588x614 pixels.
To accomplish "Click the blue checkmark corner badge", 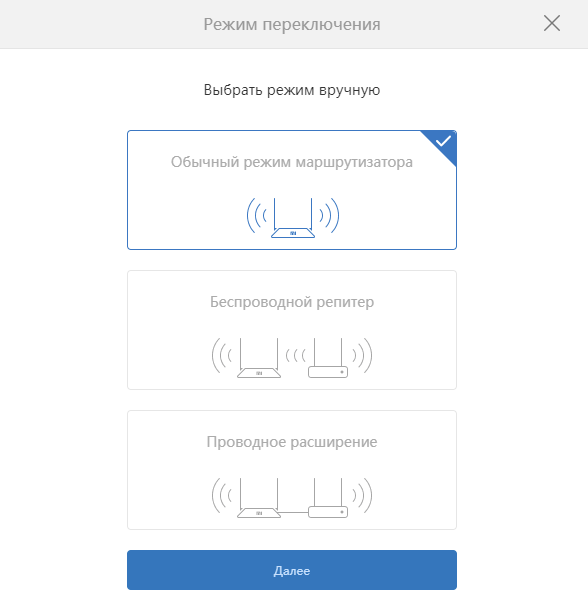I will click(442, 142).
